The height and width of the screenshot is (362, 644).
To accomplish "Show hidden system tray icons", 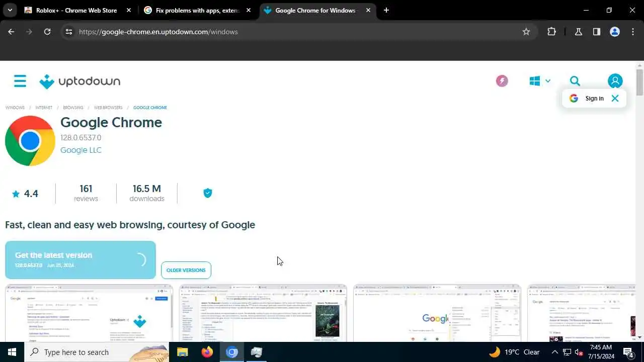I will coord(554,352).
